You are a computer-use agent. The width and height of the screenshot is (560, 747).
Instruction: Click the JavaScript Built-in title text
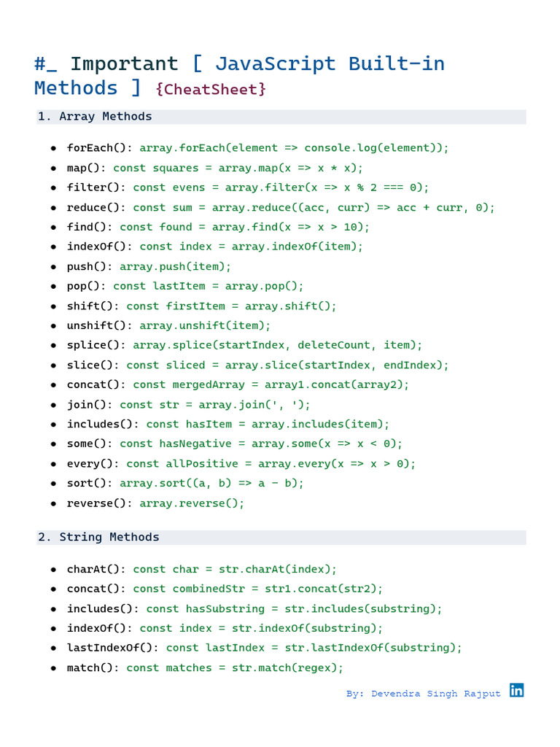pos(330,64)
